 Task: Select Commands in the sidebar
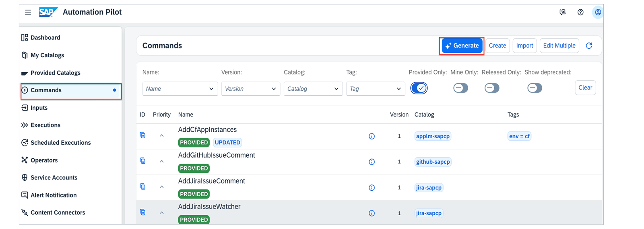click(71, 90)
